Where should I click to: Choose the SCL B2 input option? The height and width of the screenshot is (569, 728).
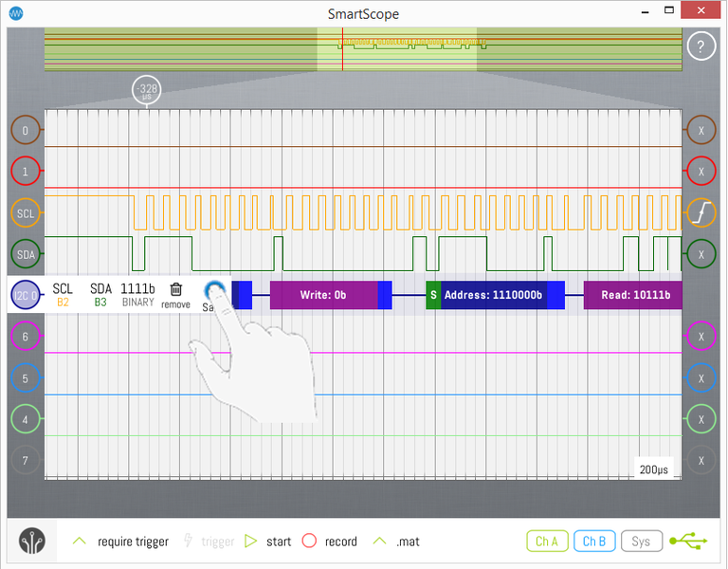(x=63, y=295)
